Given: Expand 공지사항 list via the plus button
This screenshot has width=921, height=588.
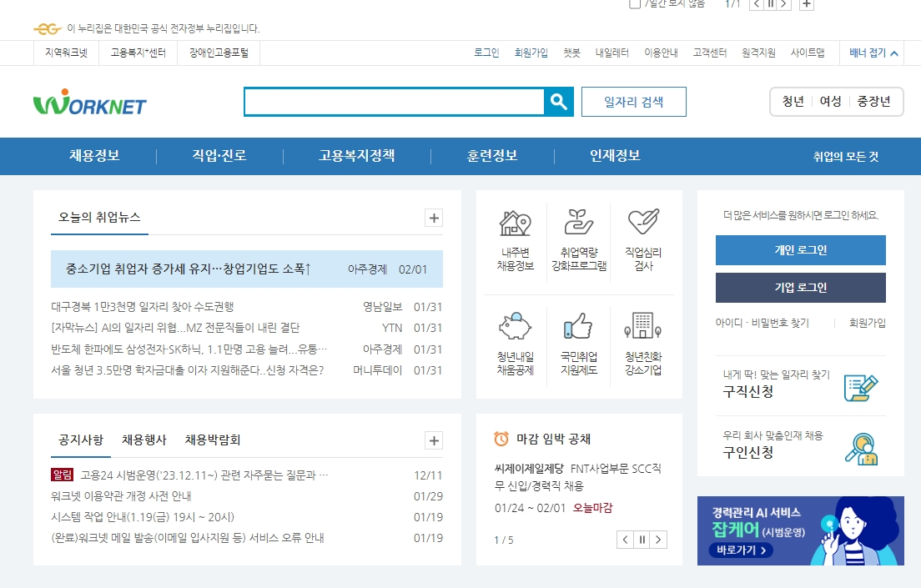Looking at the screenshot, I should coord(433,440).
